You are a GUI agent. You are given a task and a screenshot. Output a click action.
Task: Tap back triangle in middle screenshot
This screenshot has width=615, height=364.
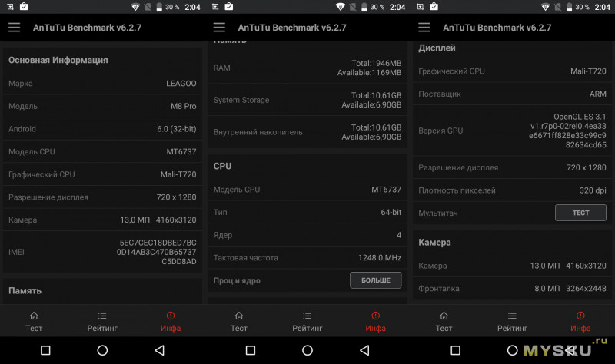364,350
